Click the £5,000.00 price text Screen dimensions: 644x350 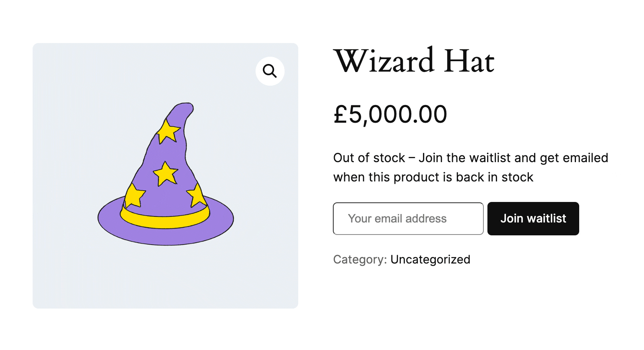(390, 114)
